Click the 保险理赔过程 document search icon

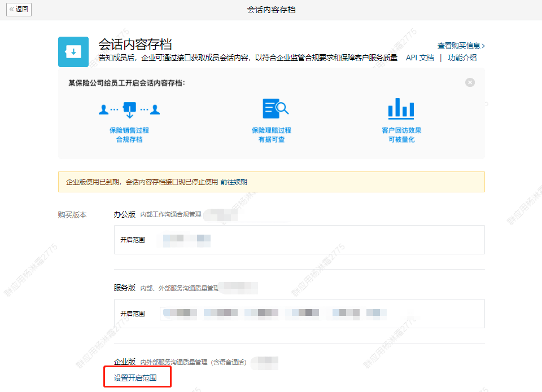276,108
